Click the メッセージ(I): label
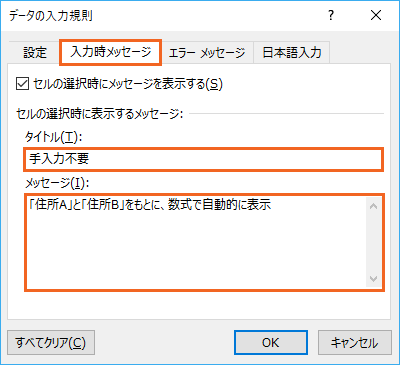Viewport: 400px width, 365px height. tap(57, 183)
